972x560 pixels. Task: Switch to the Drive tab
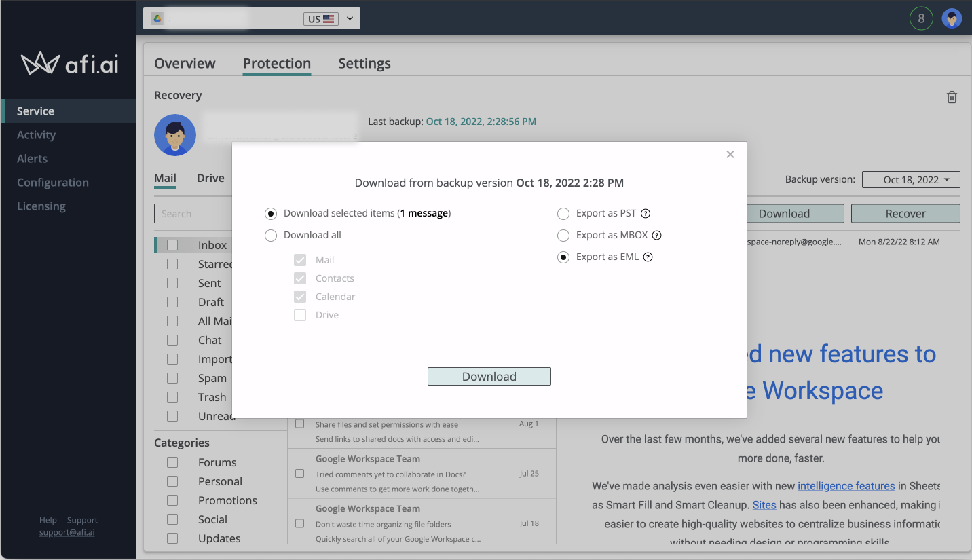[210, 178]
